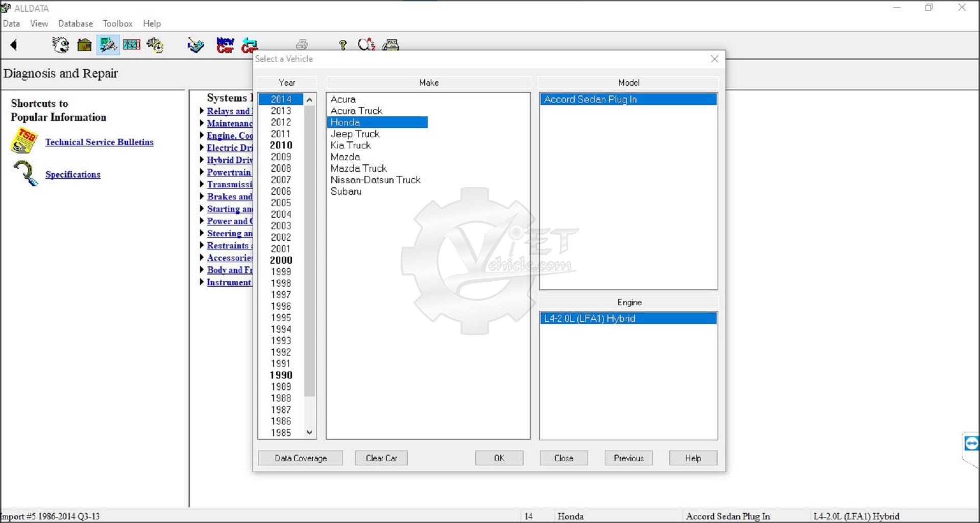Open the house icon in toolbar

tap(84, 45)
